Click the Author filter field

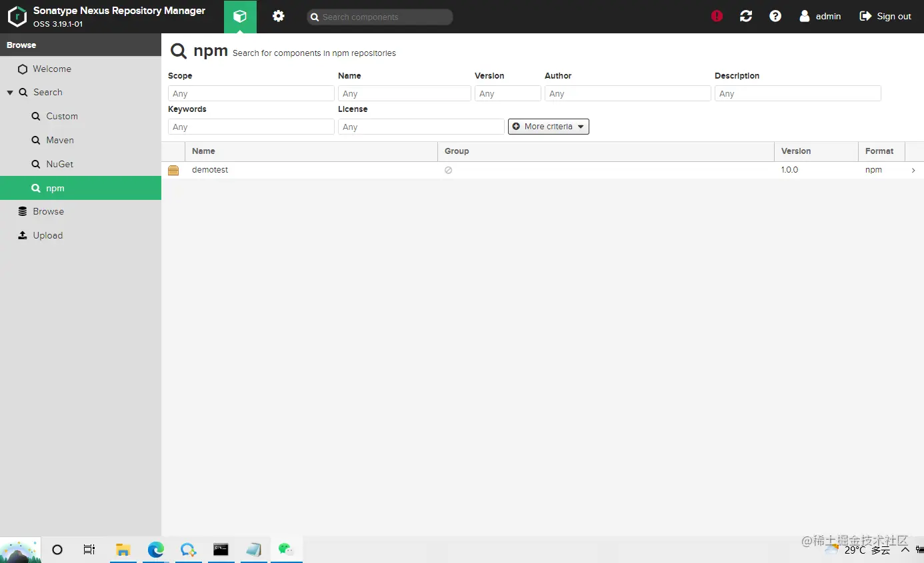pyautogui.click(x=628, y=93)
